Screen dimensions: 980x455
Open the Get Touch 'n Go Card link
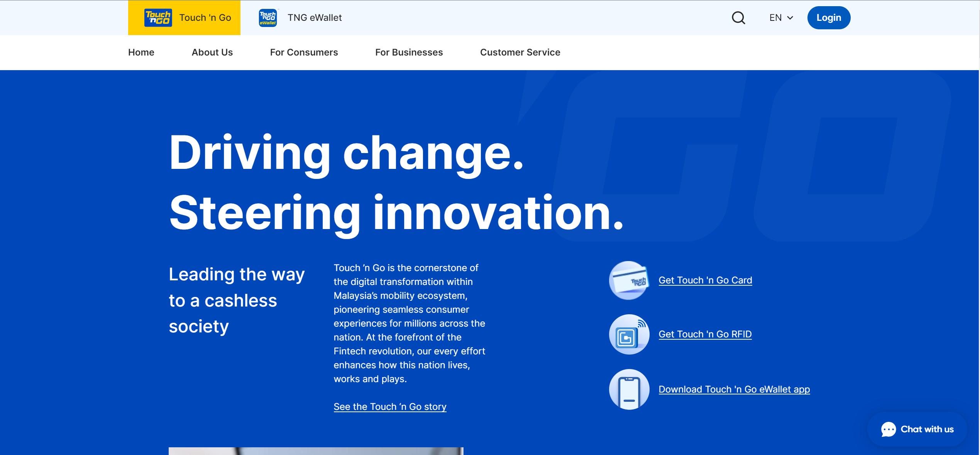pos(705,280)
